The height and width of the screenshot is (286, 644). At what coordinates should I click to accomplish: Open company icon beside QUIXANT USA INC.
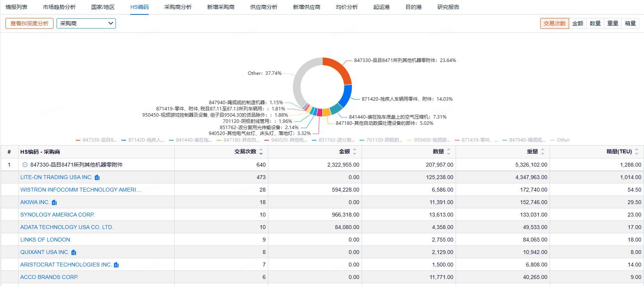[x=74, y=252]
